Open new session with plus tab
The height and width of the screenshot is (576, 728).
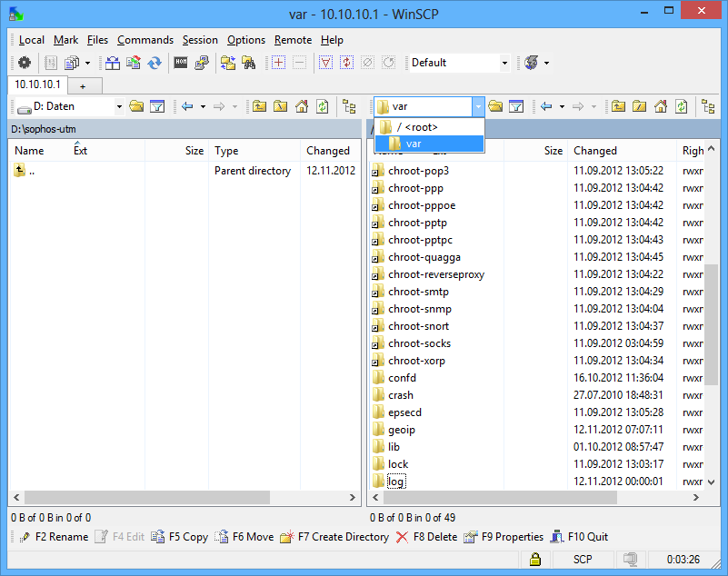coord(83,86)
